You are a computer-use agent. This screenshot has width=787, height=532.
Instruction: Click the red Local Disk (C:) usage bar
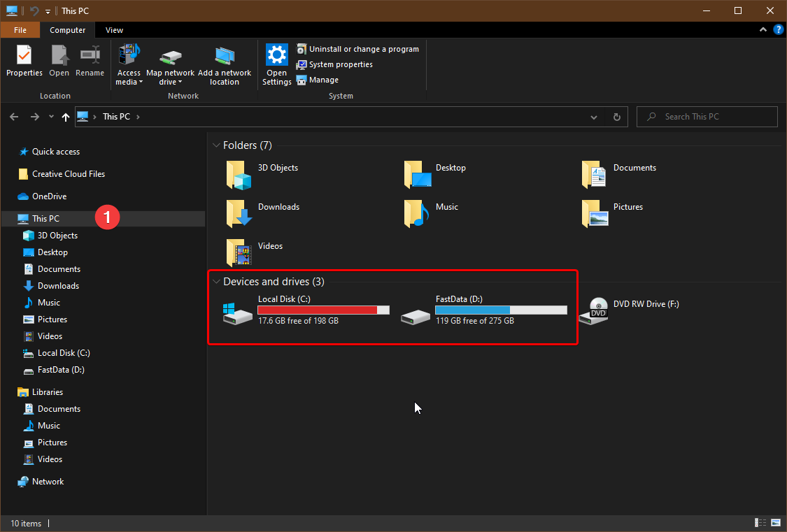(323, 310)
